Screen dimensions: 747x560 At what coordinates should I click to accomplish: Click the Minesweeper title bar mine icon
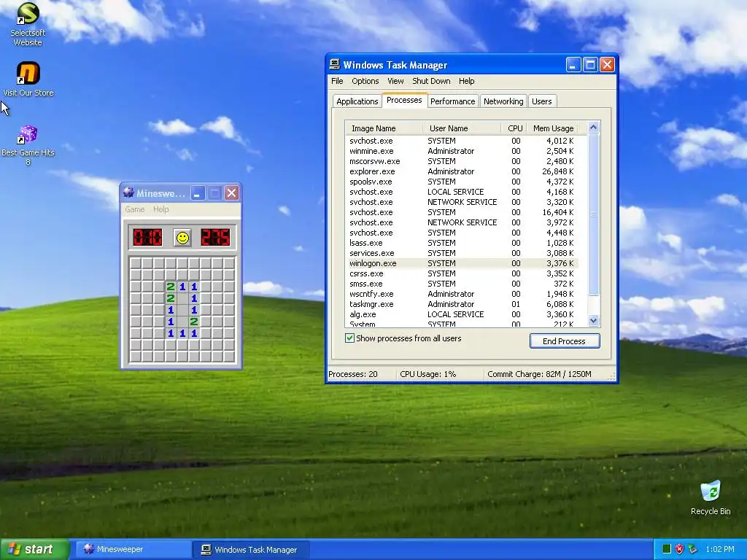(x=128, y=192)
